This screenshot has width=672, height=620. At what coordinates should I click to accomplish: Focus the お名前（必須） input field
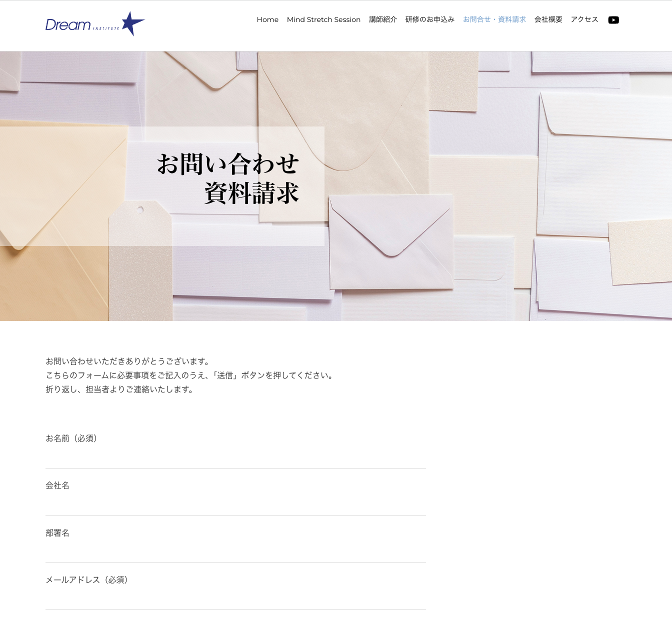(235, 457)
